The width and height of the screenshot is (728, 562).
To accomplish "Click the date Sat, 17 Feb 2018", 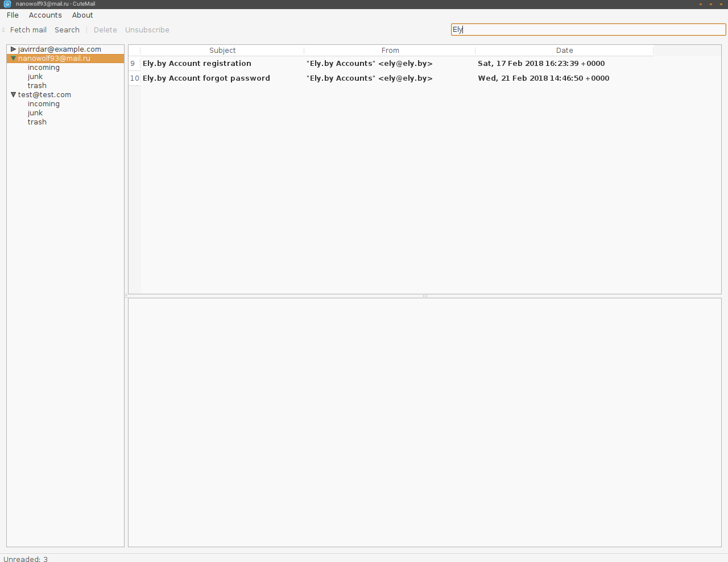I will pos(541,64).
